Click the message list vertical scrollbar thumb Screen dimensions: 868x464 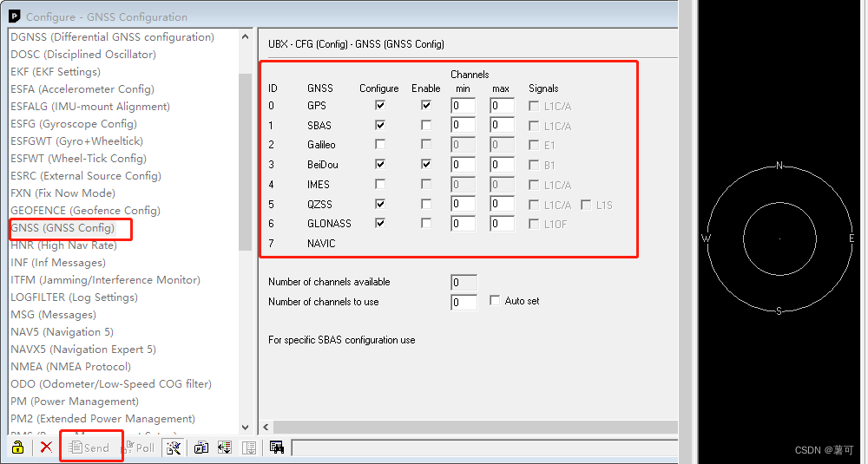click(x=246, y=161)
